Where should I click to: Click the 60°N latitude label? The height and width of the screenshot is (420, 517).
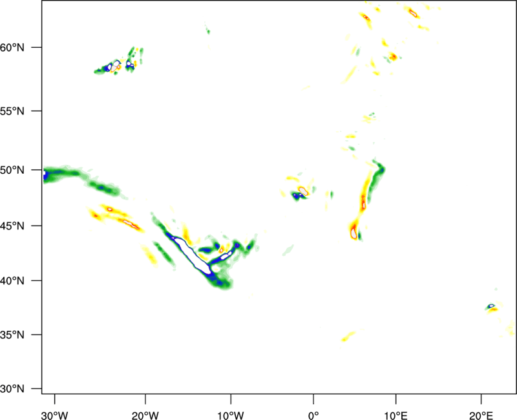(12, 47)
